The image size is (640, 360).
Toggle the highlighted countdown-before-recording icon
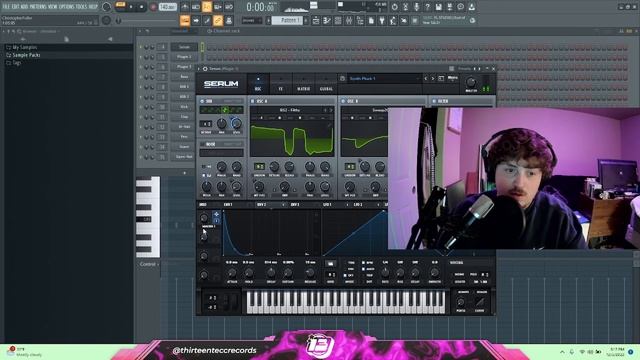click(x=207, y=7)
